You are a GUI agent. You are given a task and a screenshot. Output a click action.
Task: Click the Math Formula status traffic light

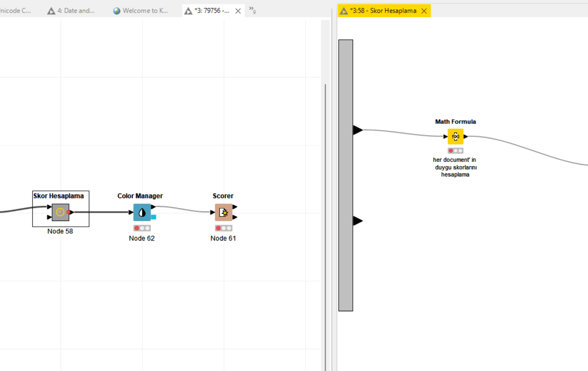click(x=455, y=151)
